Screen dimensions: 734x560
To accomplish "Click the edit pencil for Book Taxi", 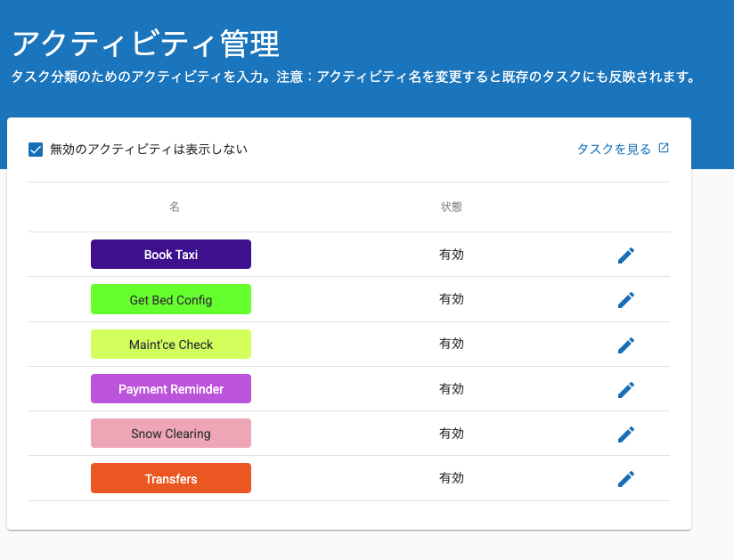I will [x=626, y=256].
